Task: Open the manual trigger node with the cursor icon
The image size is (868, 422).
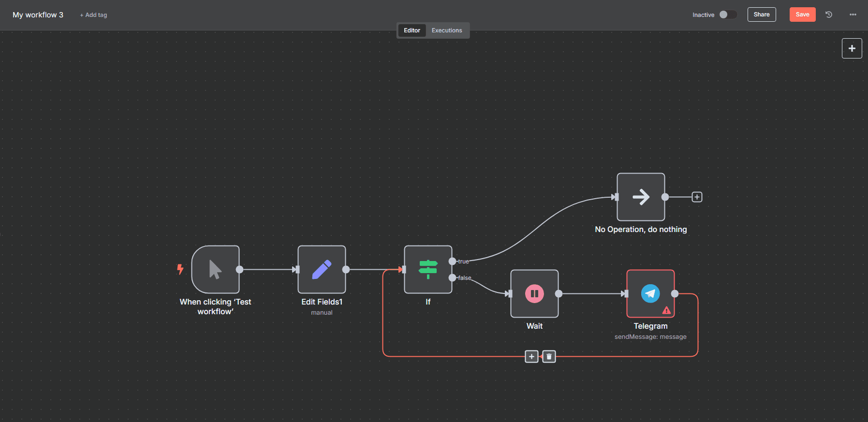Action: coord(215,269)
